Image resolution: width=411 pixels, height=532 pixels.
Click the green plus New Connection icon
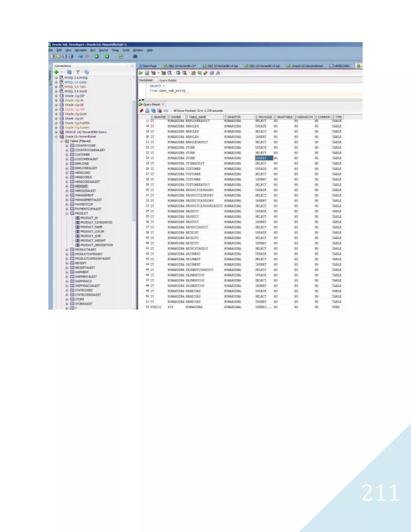click(56, 72)
